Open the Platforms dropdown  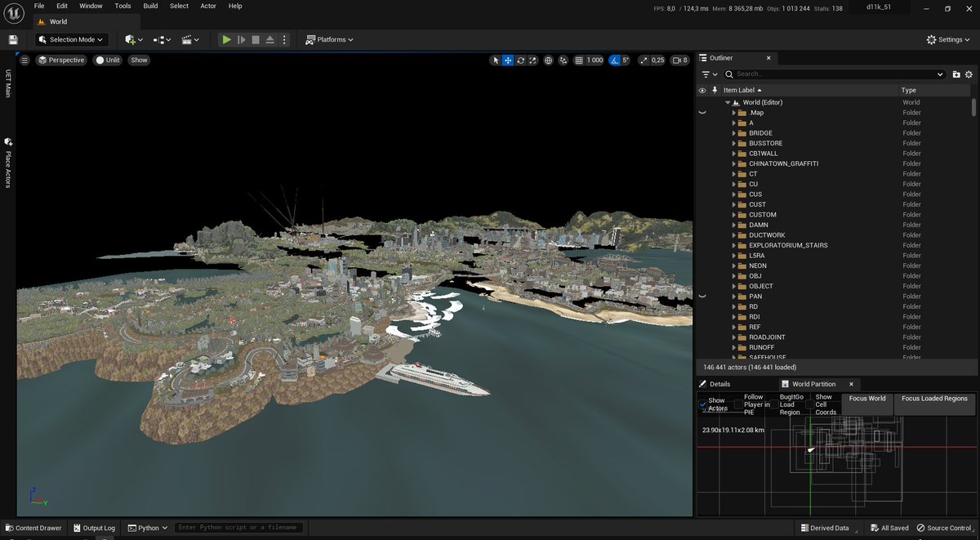click(x=331, y=39)
